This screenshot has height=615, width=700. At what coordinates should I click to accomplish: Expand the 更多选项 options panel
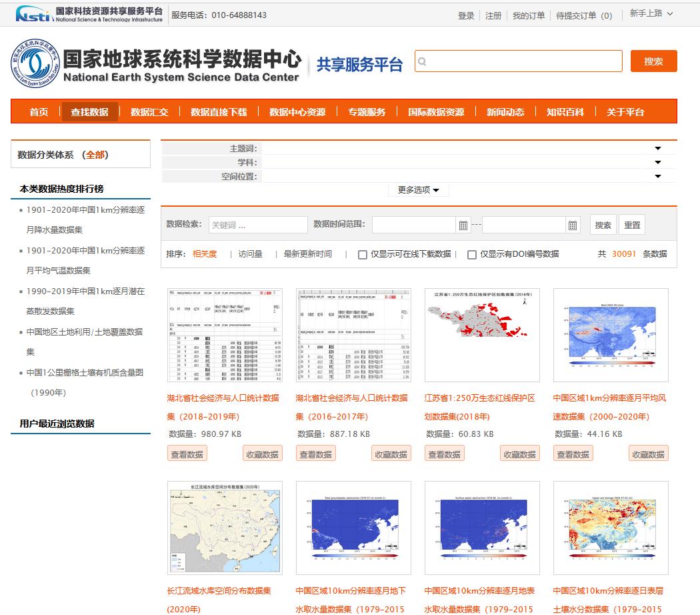tap(417, 189)
